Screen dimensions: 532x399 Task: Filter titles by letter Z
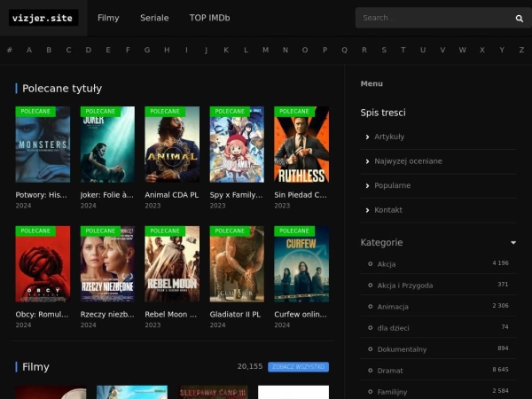point(521,50)
